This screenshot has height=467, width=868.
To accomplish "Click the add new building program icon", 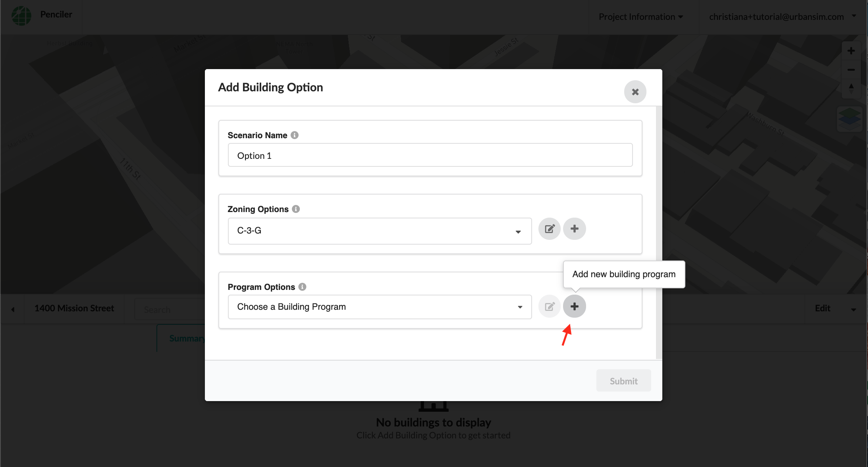I will (x=574, y=306).
